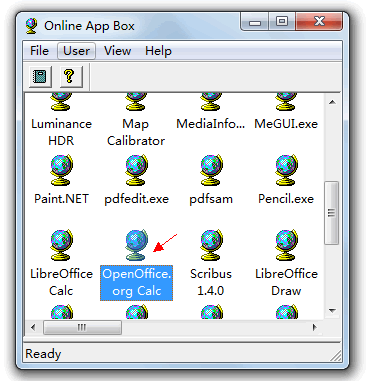Click the Pencil.exe text label

point(286,199)
